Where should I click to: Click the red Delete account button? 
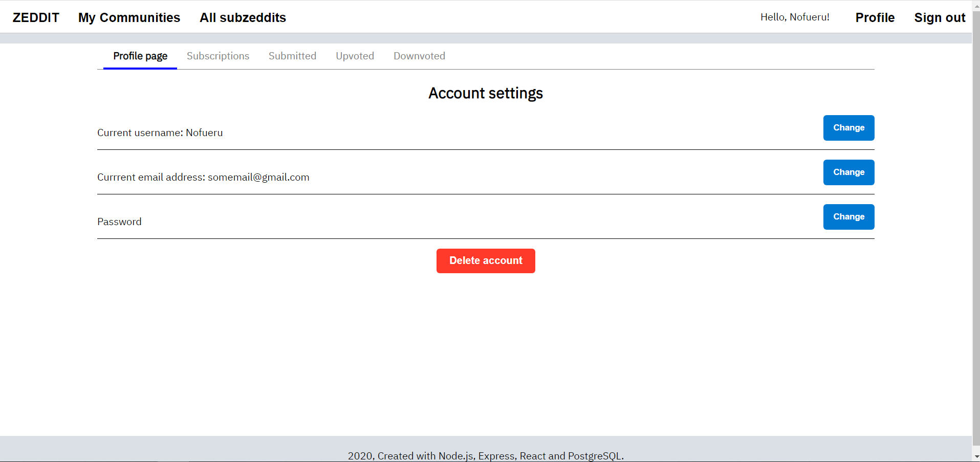point(486,261)
